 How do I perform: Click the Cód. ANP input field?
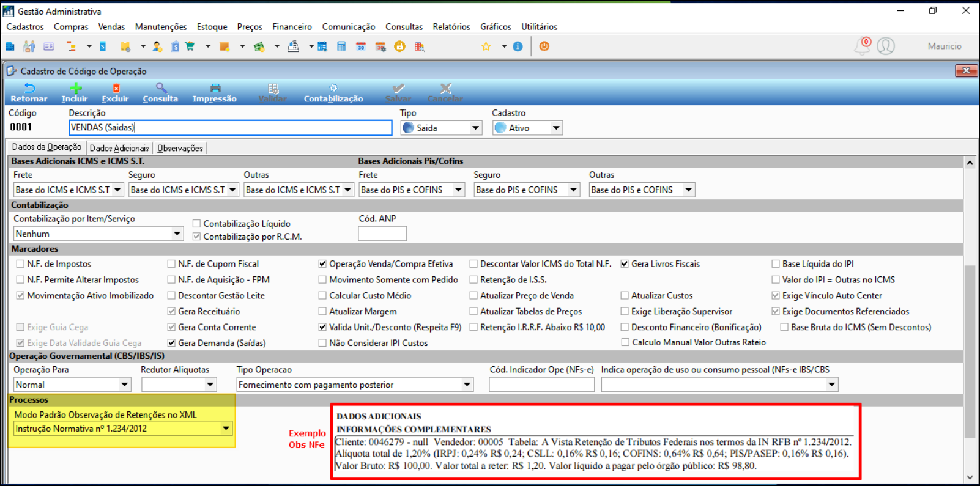(x=382, y=234)
